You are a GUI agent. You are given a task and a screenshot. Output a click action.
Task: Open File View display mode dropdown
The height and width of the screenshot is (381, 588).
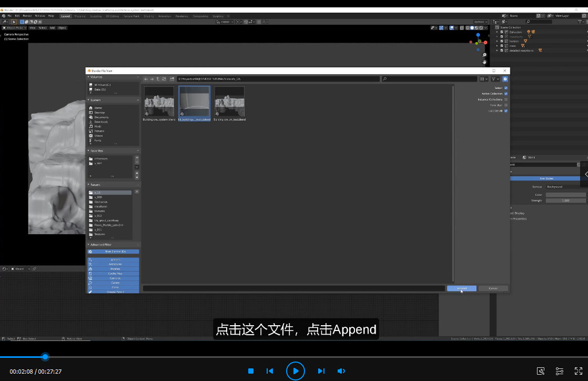click(484, 79)
